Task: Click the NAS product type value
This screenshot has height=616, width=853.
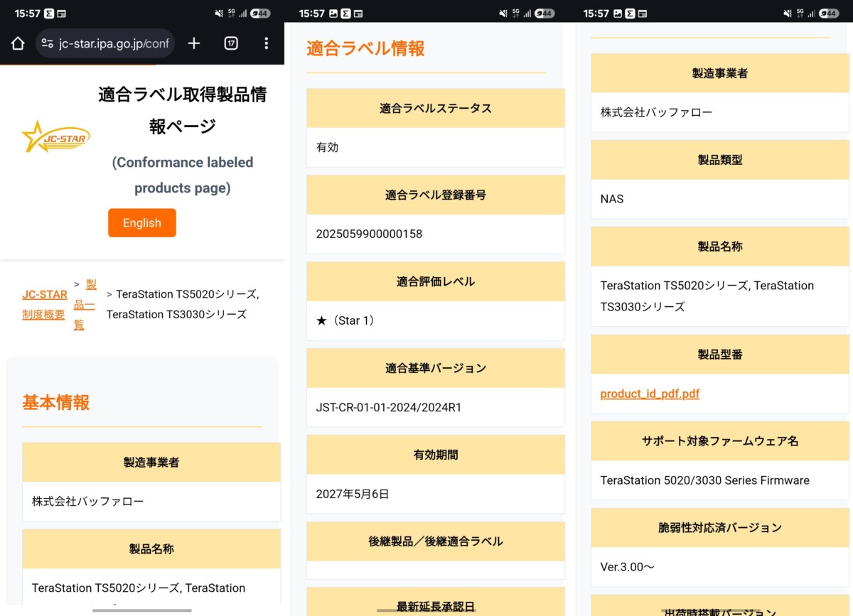Action: coord(612,199)
